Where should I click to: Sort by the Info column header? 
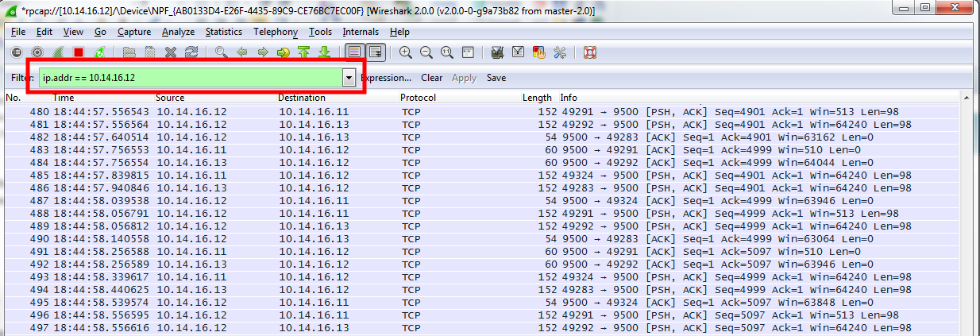(x=760, y=98)
